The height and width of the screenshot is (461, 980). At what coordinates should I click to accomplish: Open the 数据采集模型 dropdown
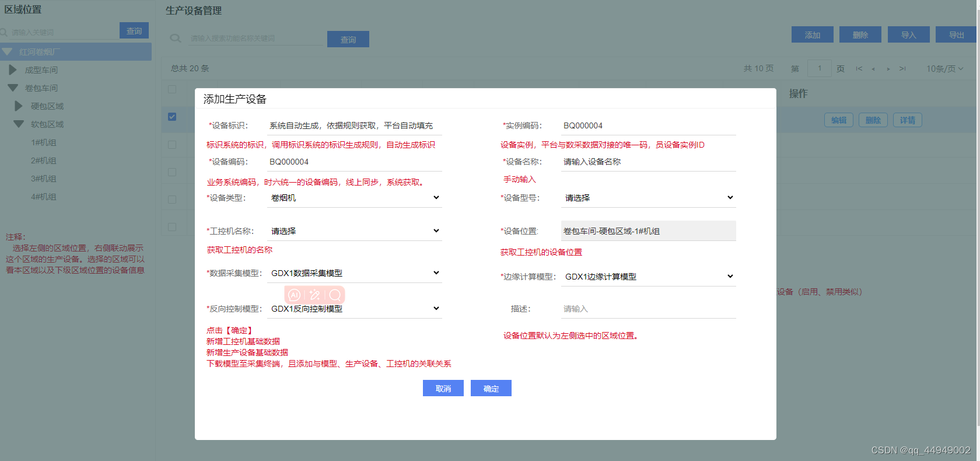coord(355,273)
